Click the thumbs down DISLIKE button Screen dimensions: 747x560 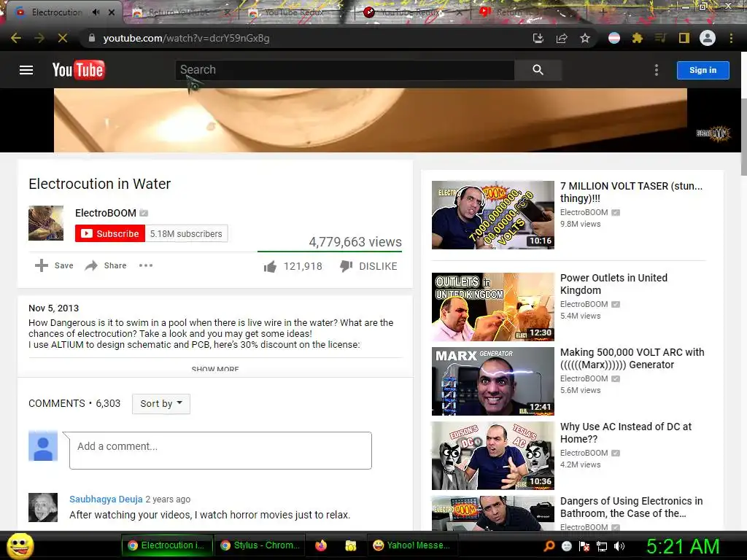(x=368, y=266)
